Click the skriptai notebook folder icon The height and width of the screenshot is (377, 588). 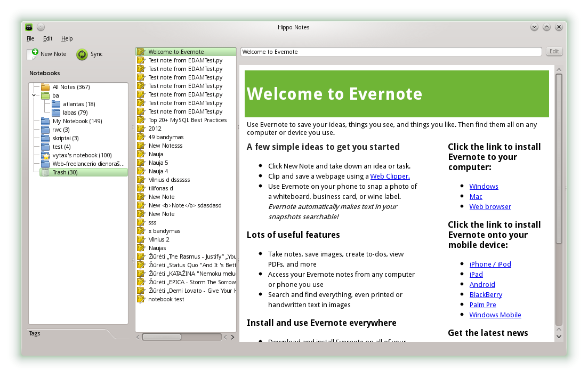(45, 139)
